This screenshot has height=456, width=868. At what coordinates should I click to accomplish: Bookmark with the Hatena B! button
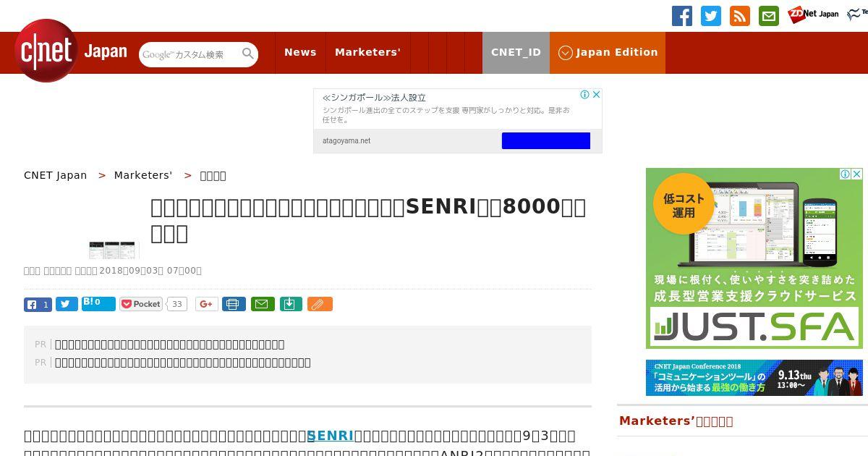click(x=98, y=304)
